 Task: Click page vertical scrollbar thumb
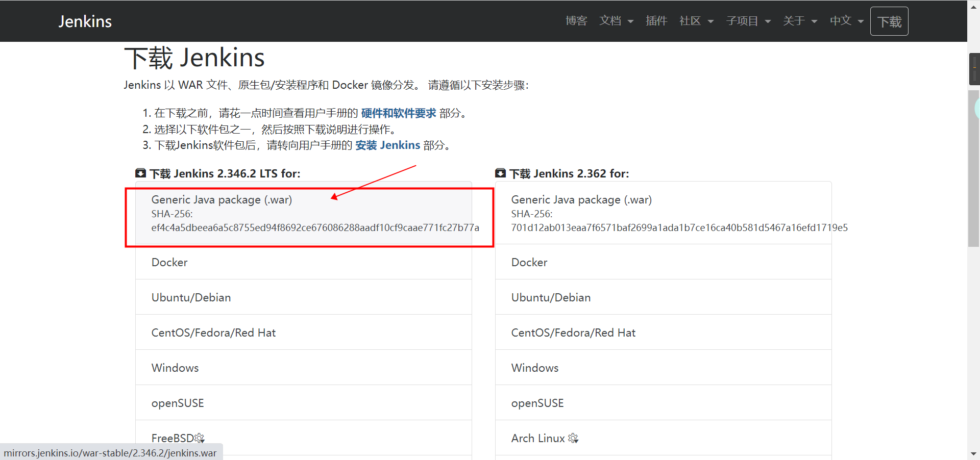pos(974,168)
